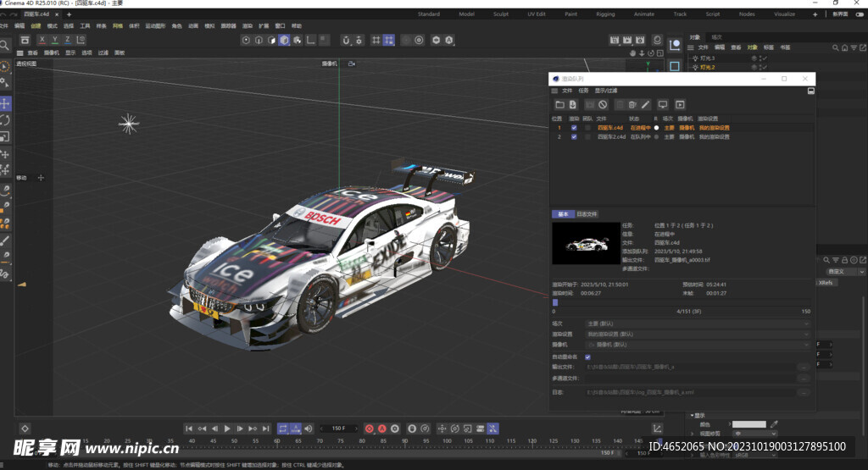Screen dimensions: 868x470
Task: Click the 150 F current frame field
Action: [338, 429]
